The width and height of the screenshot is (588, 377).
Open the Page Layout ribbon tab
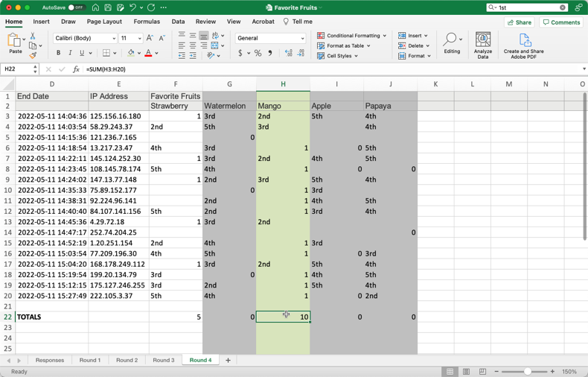pyautogui.click(x=104, y=22)
